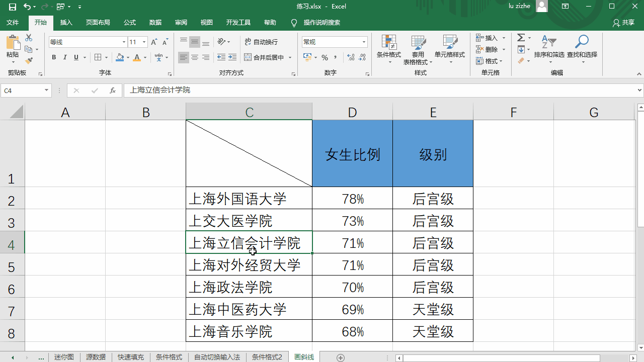Select cell 上海外国语大学
Viewport: 644px width, 362px height.
[x=249, y=198]
